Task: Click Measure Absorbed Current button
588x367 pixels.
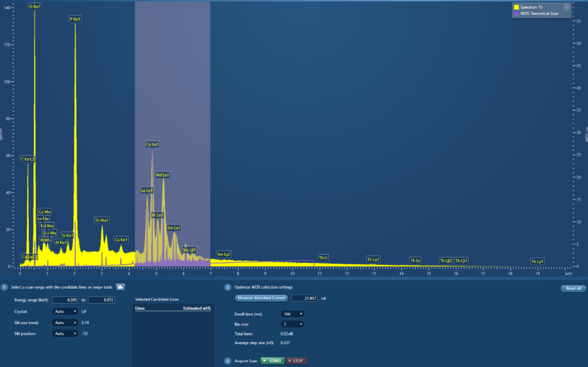Action: pyautogui.click(x=261, y=298)
